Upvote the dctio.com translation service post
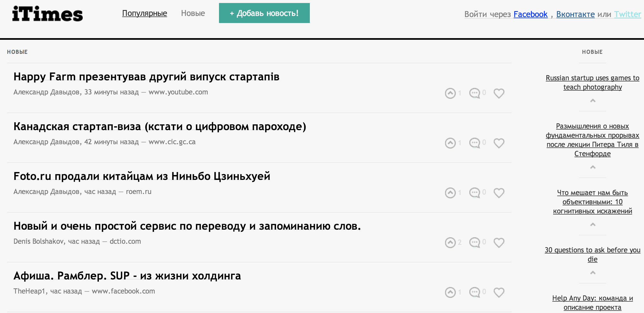Image resolution: width=644 pixels, height=313 pixels. (450, 243)
